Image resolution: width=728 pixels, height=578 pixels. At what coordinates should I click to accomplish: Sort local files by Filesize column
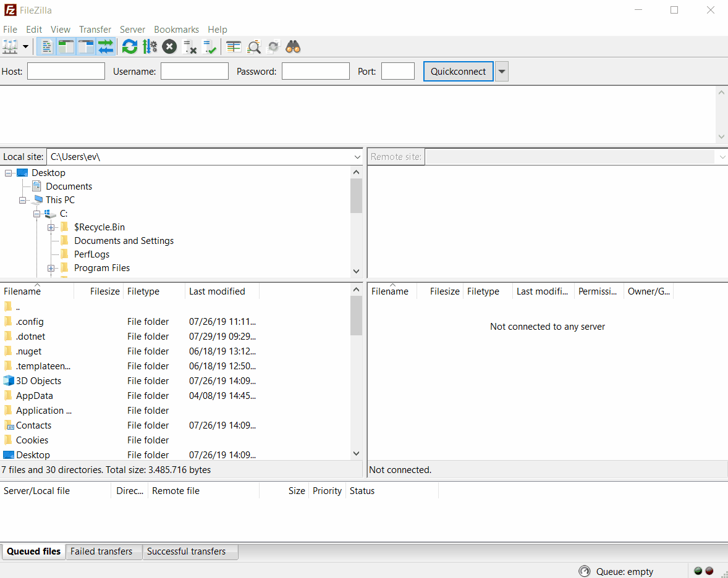pyautogui.click(x=99, y=291)
